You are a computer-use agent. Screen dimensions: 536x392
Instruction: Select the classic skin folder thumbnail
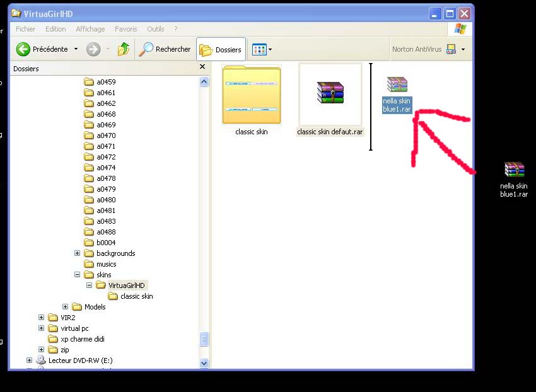(252, 95)
